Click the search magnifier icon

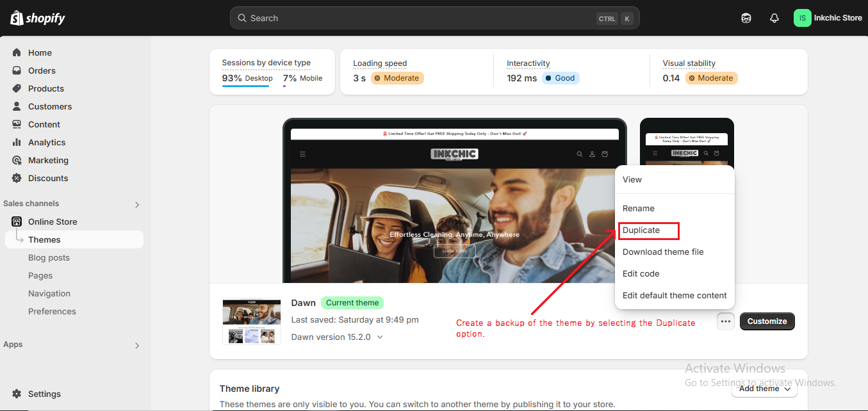point(242,18)
